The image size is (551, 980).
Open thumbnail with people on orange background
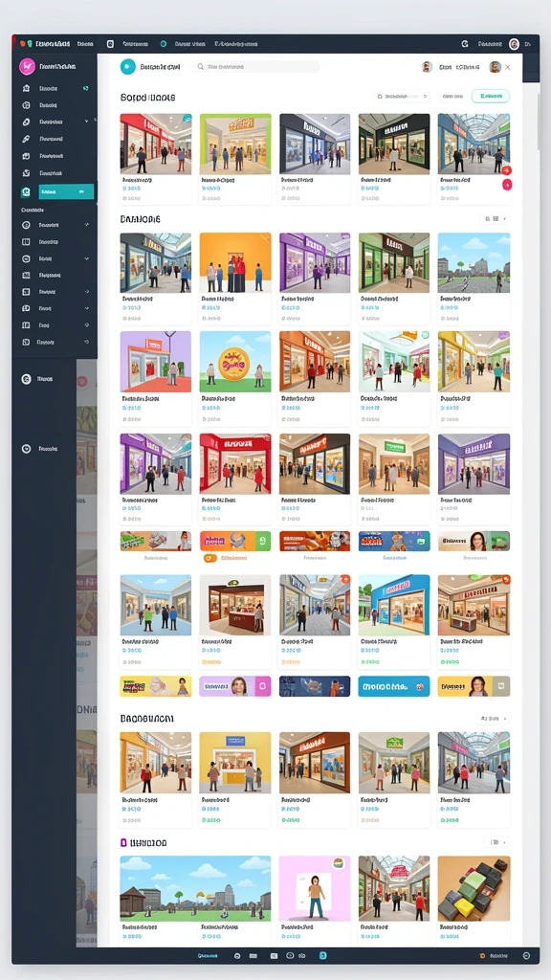235,262
